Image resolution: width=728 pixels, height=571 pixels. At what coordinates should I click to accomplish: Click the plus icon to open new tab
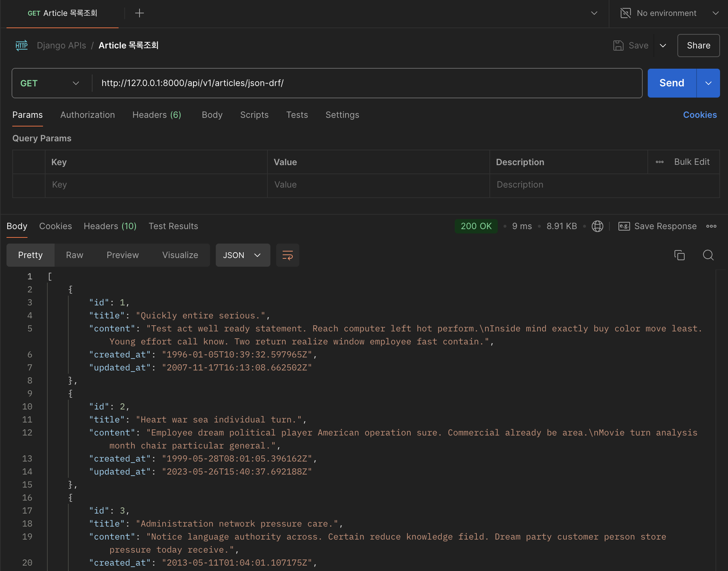tap(139, 13)
